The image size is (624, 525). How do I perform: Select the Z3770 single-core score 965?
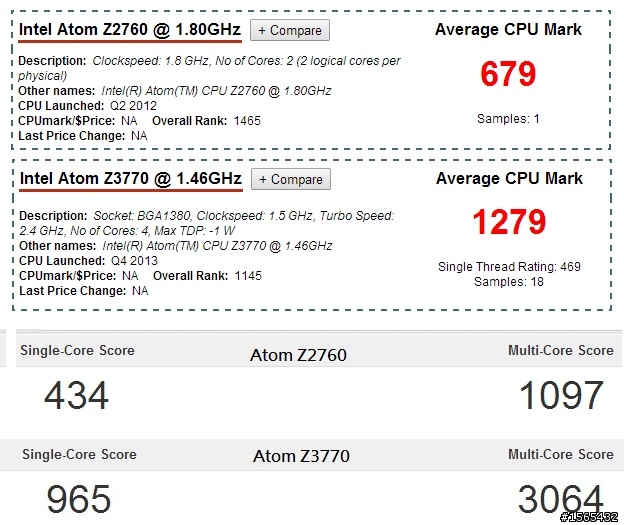(78, 499)
